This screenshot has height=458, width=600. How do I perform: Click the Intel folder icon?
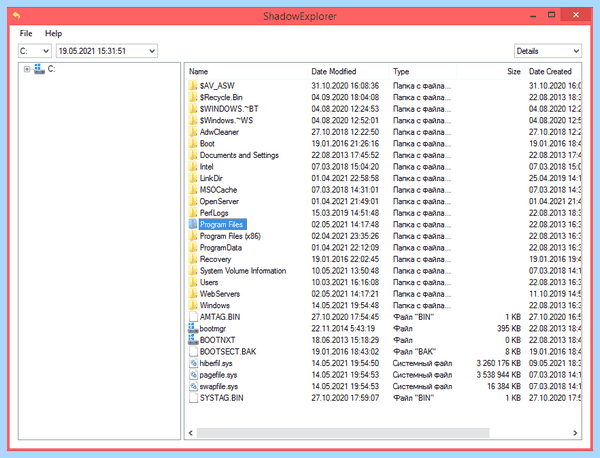click(193, 166)
